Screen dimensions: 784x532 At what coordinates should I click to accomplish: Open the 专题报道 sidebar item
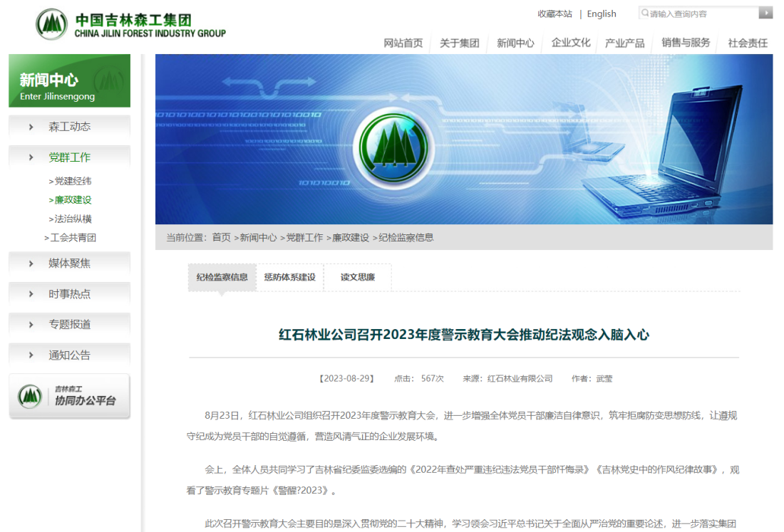click(x=69, y=325)
